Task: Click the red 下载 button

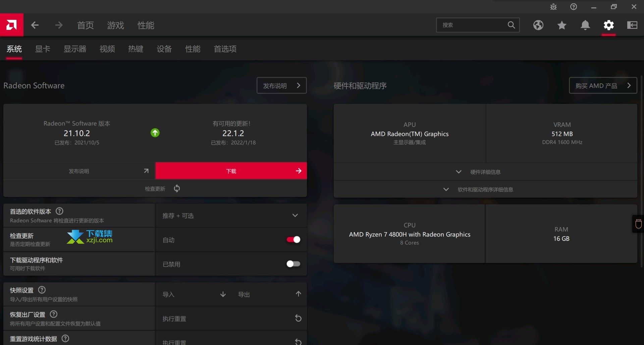Action: pos(231,171)
